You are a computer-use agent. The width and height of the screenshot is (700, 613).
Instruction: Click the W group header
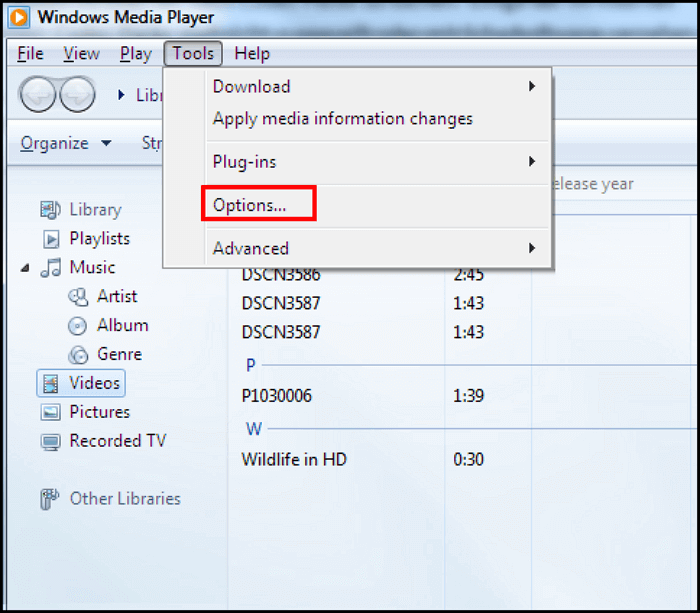pyautogui.click(x=254, y=429)
